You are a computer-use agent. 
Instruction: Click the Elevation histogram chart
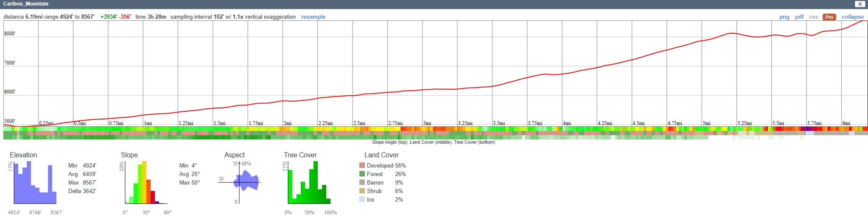pyautogui.click(x=35, y=183)
